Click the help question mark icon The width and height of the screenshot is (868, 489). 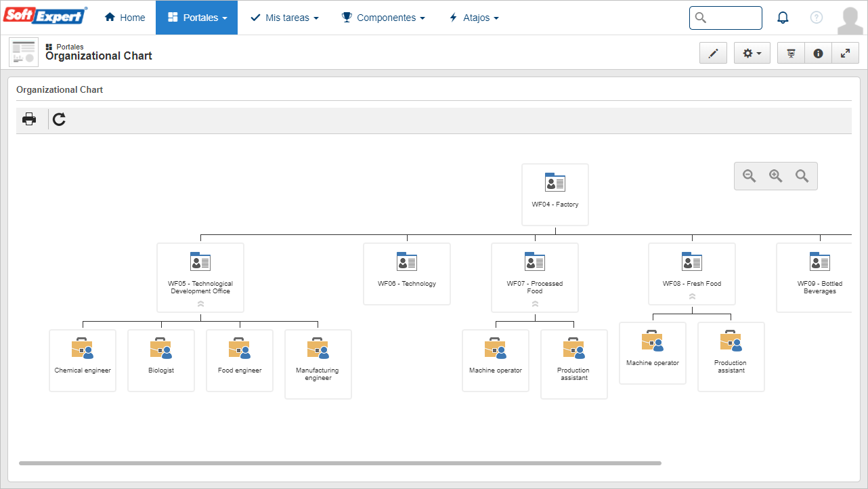[x=817, y=18]
